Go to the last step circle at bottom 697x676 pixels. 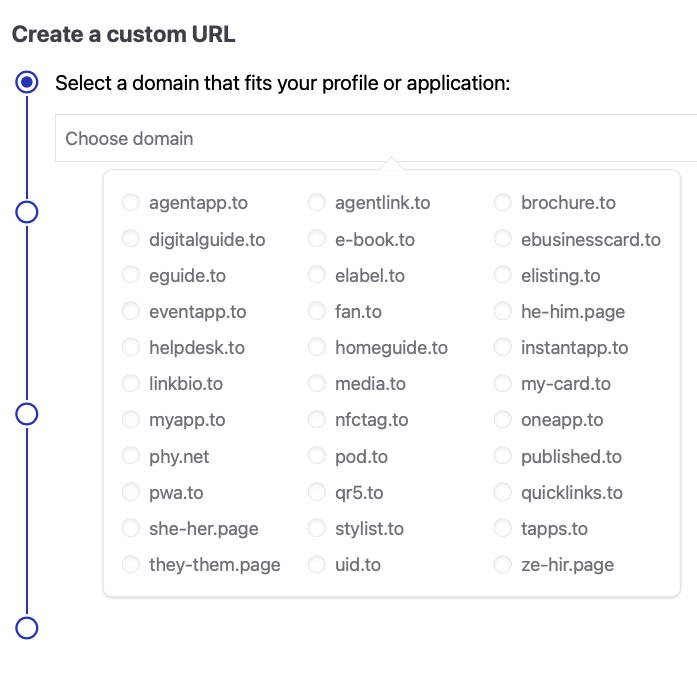(28, 628)
